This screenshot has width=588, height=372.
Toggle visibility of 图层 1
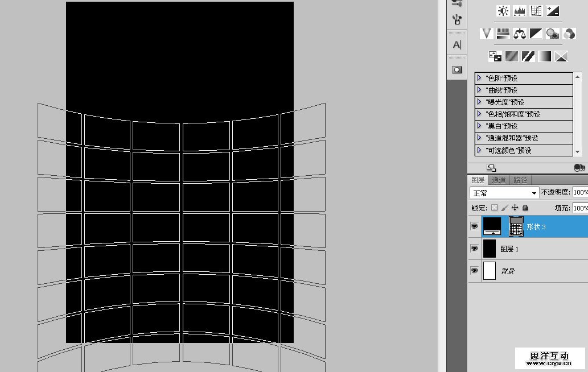tap(474, 249)
